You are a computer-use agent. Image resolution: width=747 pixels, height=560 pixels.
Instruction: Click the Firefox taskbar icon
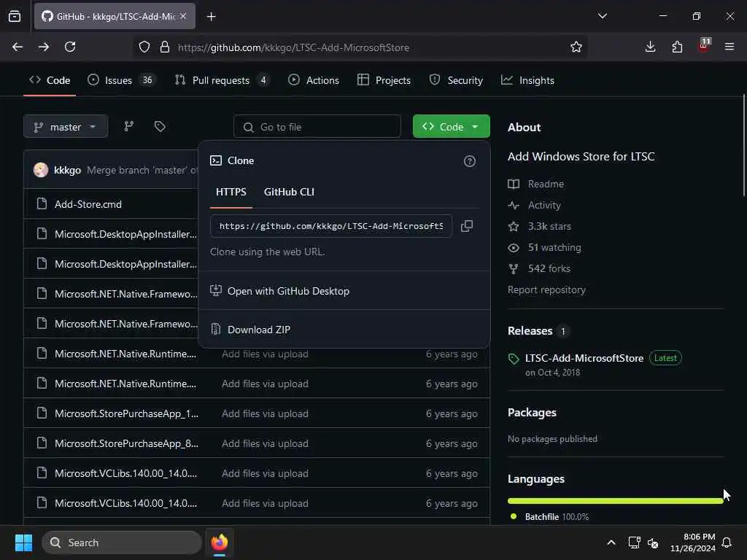pos(220,542)
